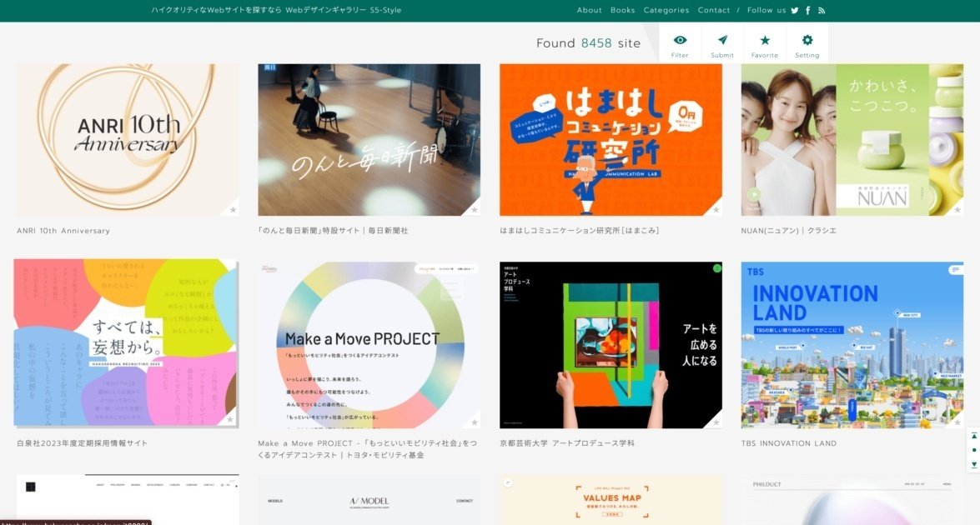The height and width of the screenshot is (525, 980).
Task: Click the Found 8458 site count text
Action: point(588,43)
